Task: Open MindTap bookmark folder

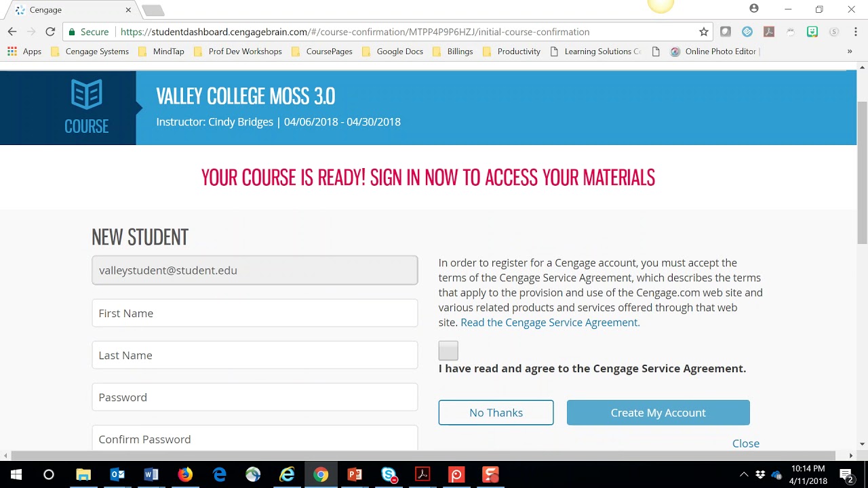Action: [161, 52]
